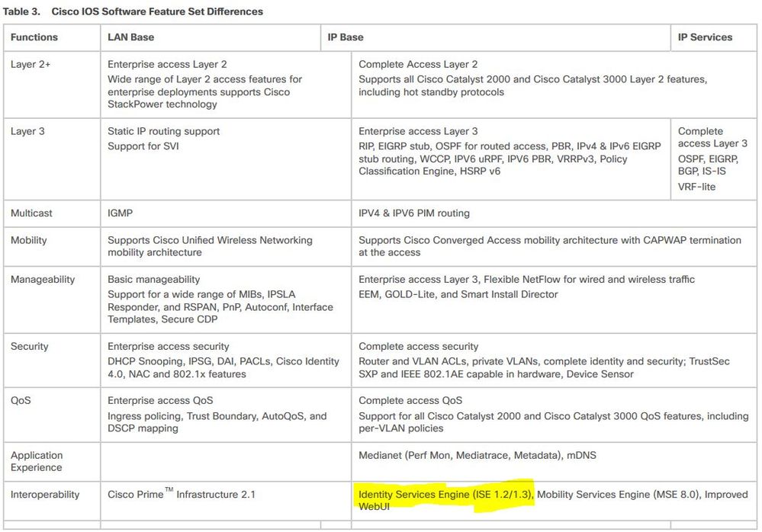Select the table caption 'Table 3. Cisco IOS Software Feature Set Differences'
Viewport: 762px width, 532px height.
point(133,11)
